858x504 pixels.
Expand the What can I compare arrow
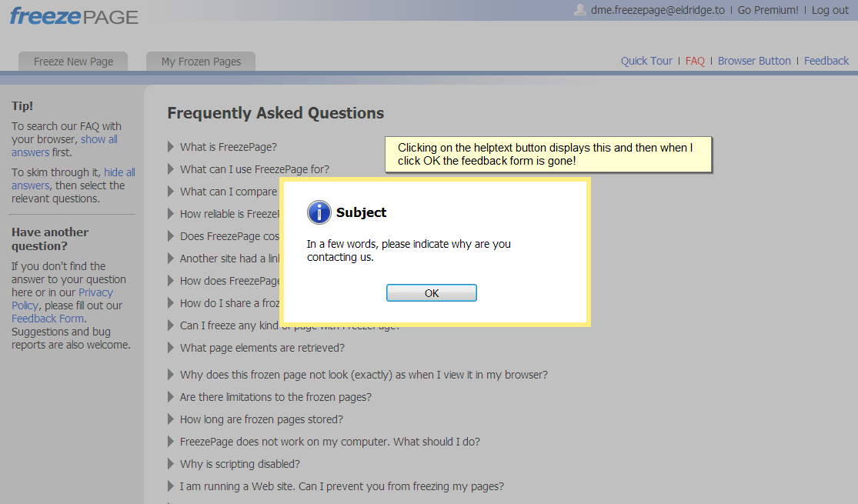(171, 192)
